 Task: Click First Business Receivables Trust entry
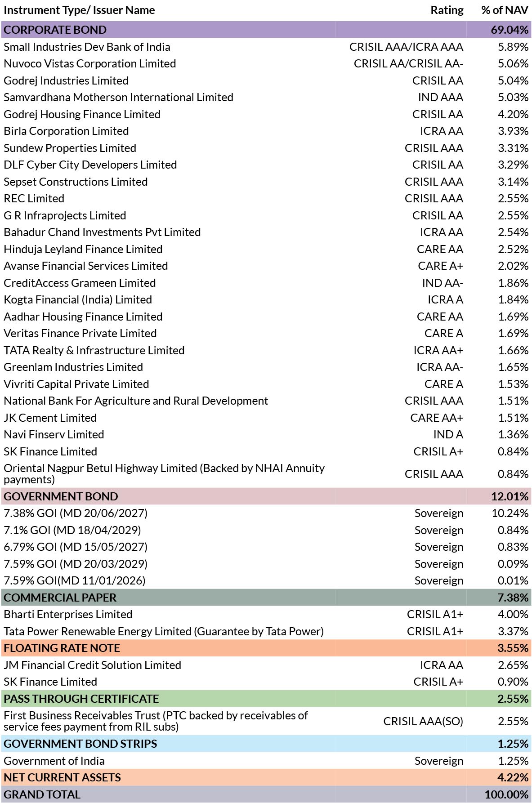coord(266,721)
